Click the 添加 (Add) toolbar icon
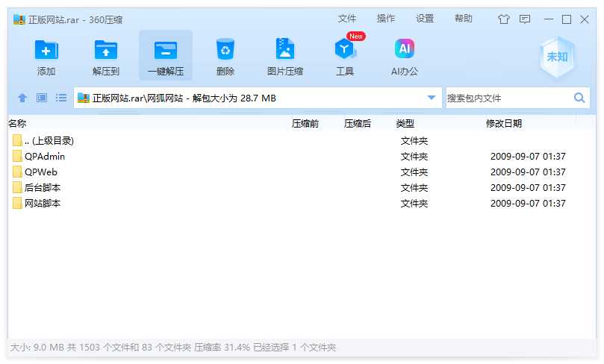 coord(46,50)
